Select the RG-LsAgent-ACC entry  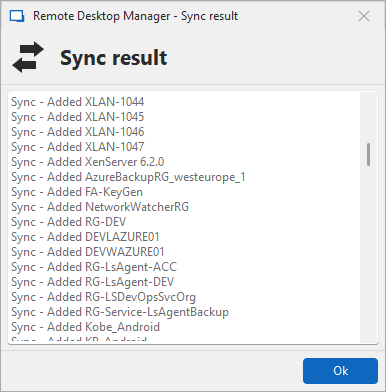(94, 267)
